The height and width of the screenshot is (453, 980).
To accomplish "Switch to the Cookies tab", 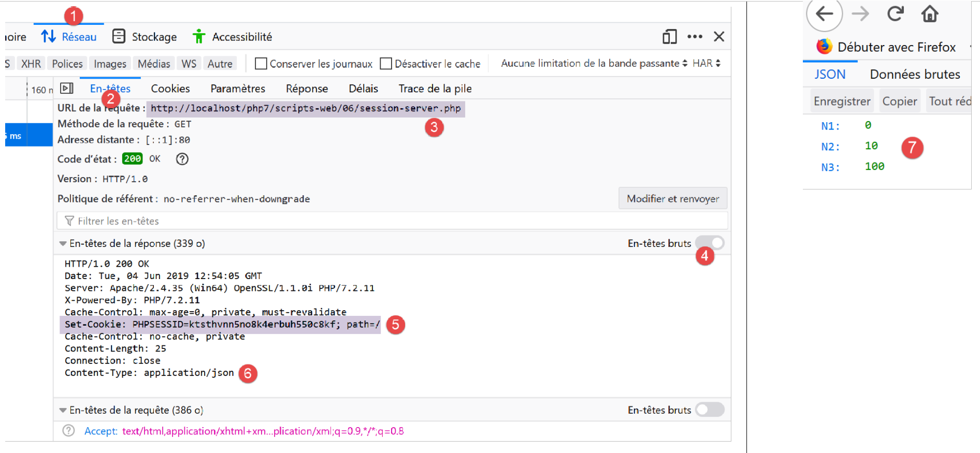I will point(170,89).
